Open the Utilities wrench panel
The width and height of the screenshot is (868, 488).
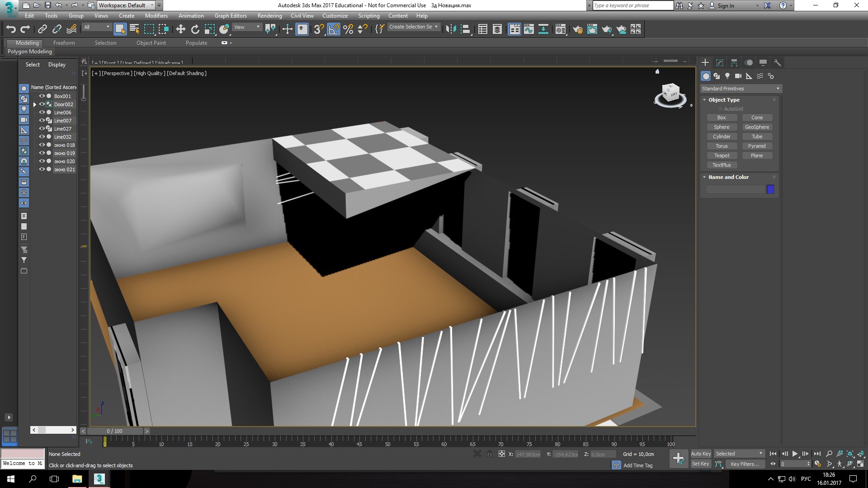tap(777, 63)
